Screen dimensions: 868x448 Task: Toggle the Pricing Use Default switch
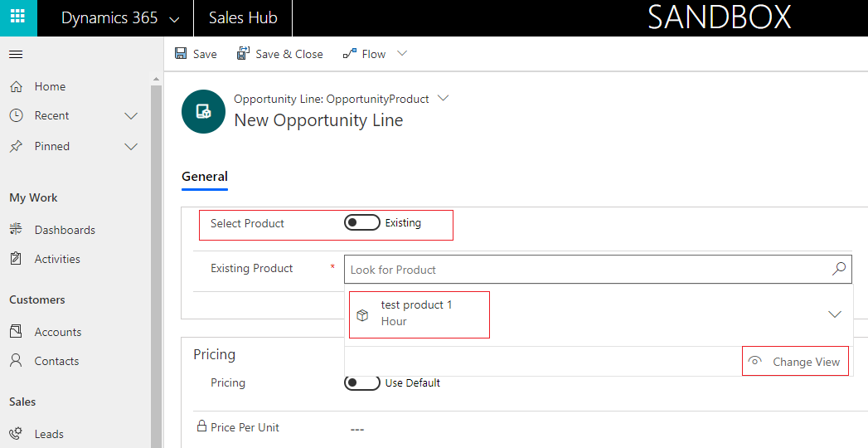[362, 383]
